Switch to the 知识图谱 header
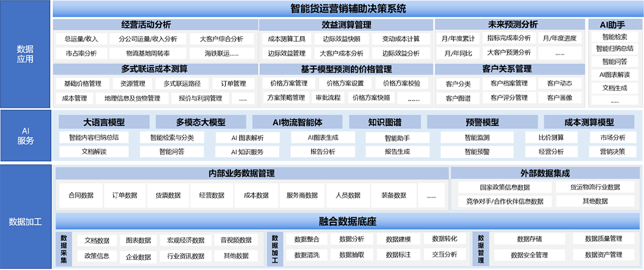The height and width of the screenshot is (270, 644). (x=385, y=122)
